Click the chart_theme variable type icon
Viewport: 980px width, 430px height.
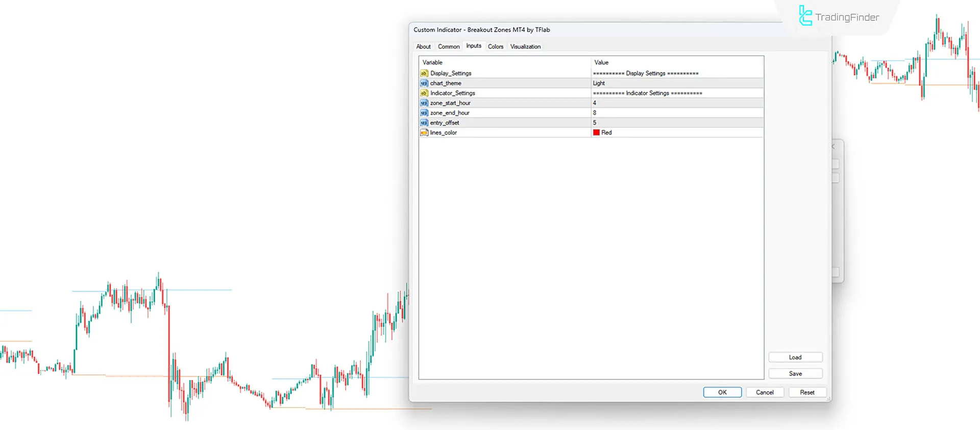click(x=424, y=83)
